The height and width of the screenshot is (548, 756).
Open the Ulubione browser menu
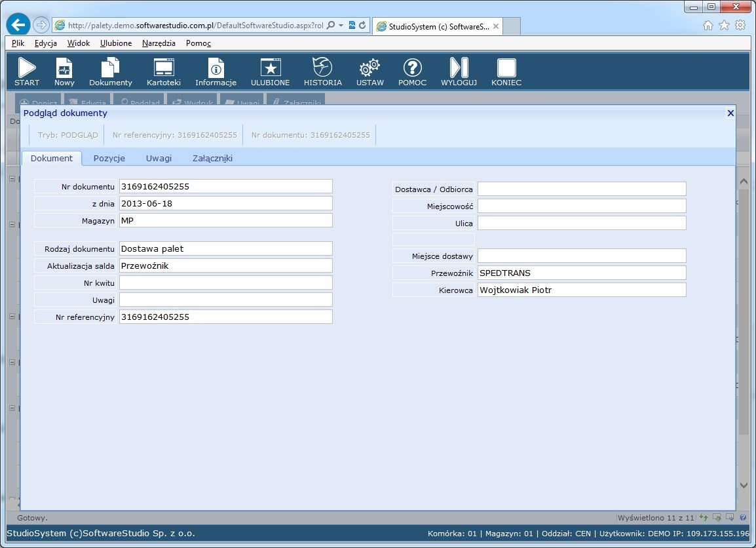pos(116,43)
